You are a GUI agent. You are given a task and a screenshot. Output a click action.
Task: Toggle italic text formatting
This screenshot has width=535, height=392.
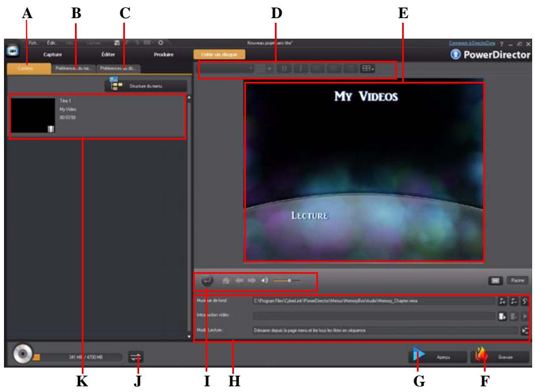click(x=300, y=69)
